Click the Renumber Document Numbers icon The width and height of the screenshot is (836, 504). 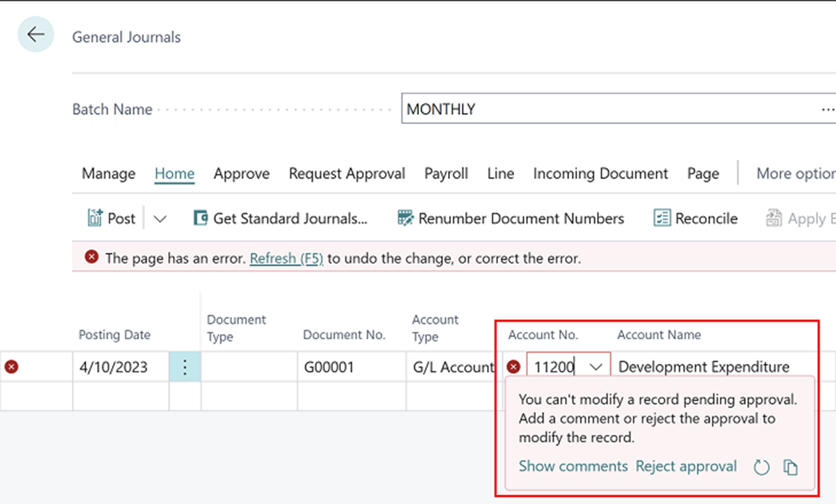[405, 218]
